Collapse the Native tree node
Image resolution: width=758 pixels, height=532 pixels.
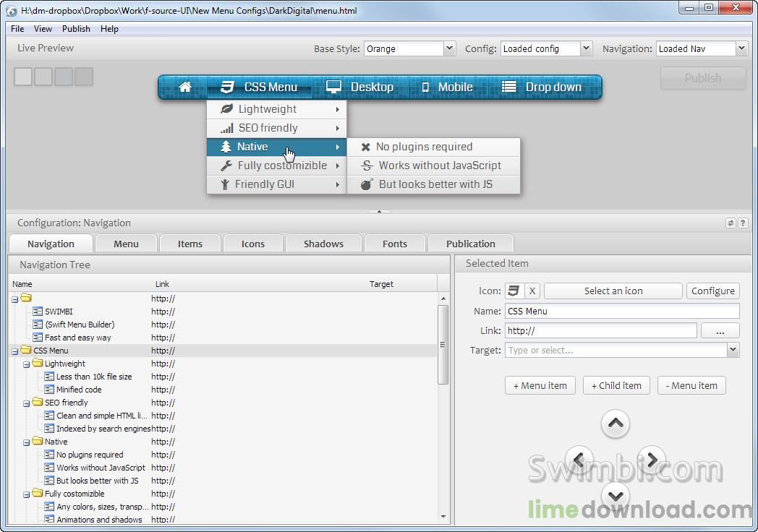coord(27,442)
